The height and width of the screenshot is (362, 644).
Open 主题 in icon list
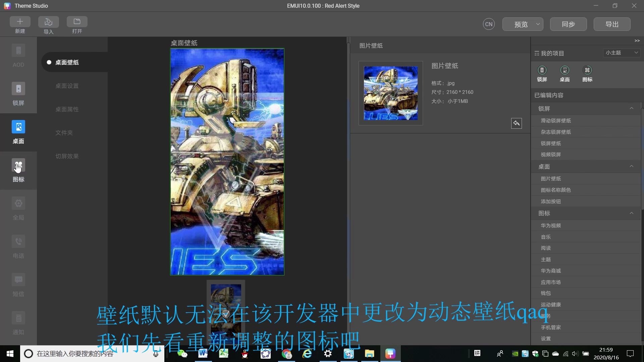[586, 259]
